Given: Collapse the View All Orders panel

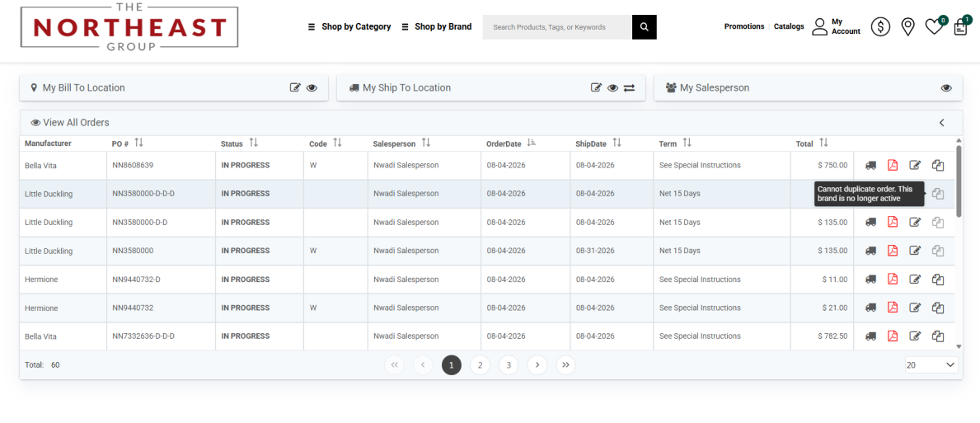Looking at the screenshot, I should [x=942, y=123].
